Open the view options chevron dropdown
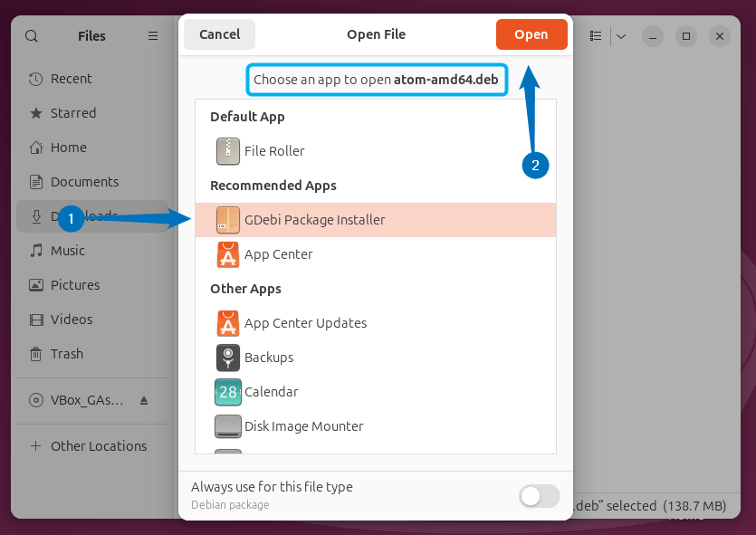The height and width of the screenshot is (535, 756). point(621,34)
